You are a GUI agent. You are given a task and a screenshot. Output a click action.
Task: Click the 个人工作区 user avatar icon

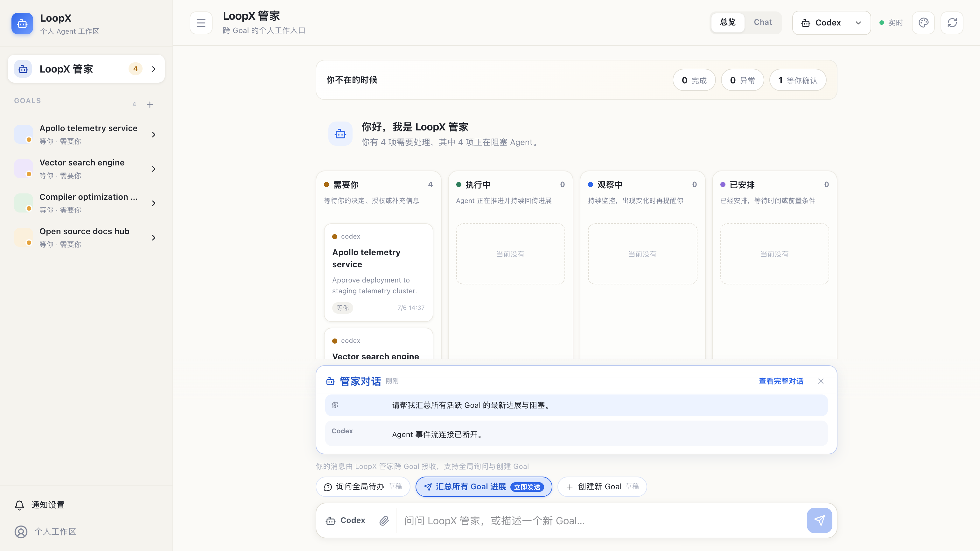(21, 532)
